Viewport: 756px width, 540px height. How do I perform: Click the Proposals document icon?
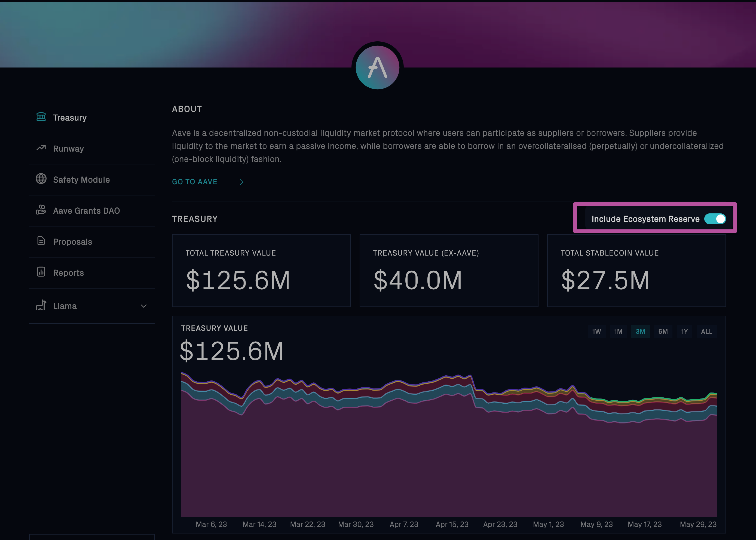41,240
